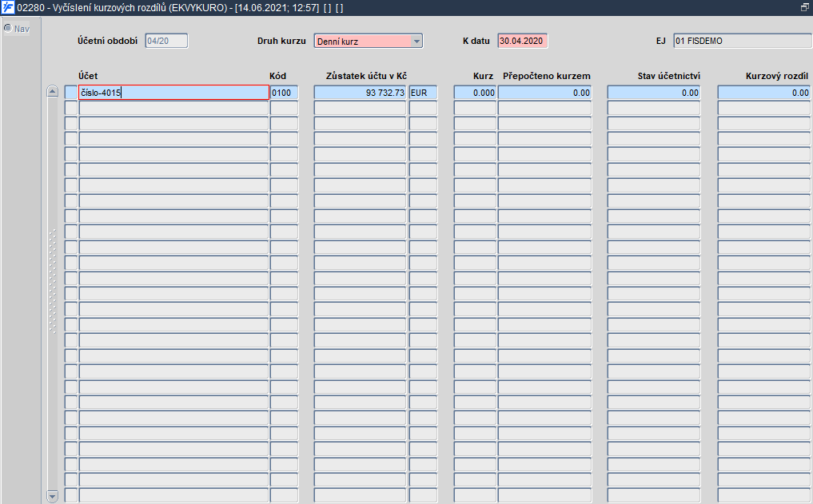Screen dimensions: 813x504
Task: Click the row selector box of číslo-4015 row
Action: (x=71, y=93)
